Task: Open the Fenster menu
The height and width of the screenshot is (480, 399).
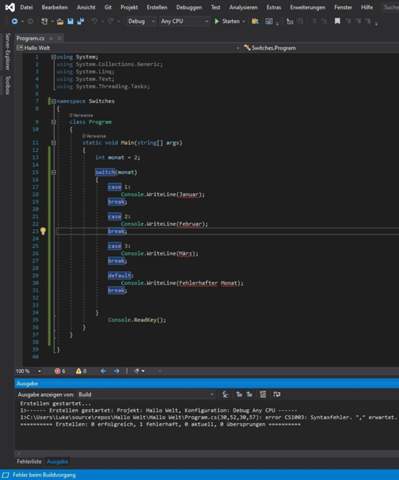Action: click(343, 7)
